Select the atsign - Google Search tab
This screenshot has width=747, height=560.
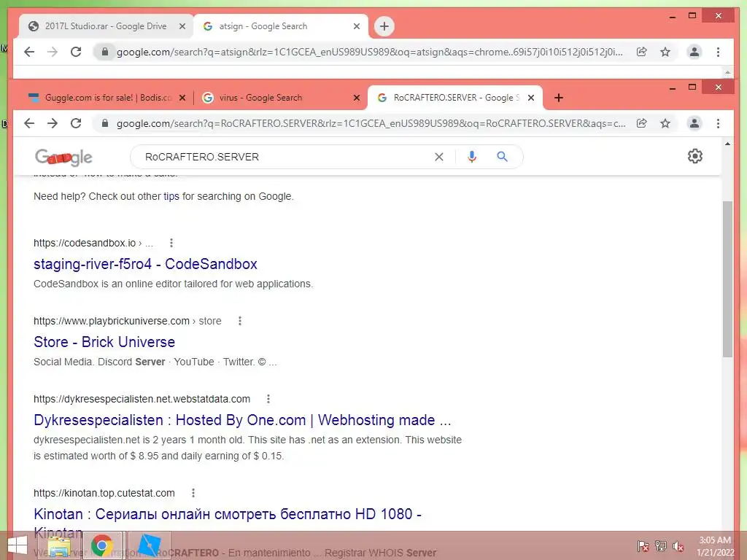(281, 26)
